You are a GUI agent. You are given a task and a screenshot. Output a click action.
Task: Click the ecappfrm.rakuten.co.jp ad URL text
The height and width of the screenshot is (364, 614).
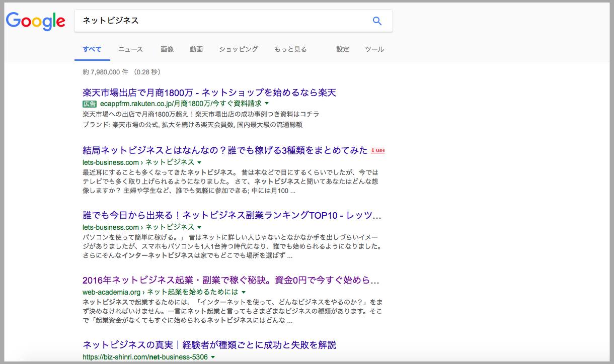click(x=181, y=104)
